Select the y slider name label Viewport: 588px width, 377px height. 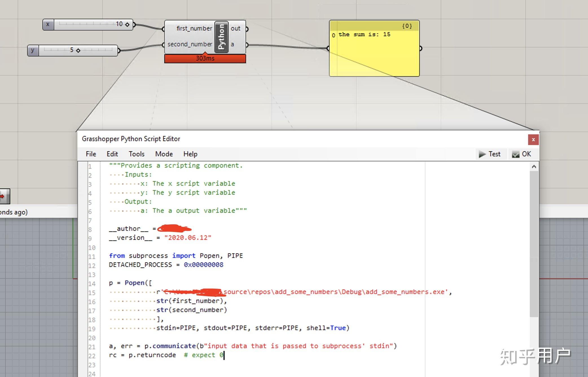(33, 51)
